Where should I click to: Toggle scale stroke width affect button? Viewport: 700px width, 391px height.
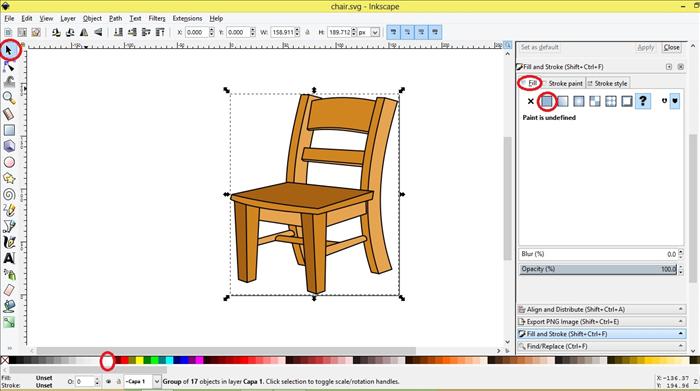[393, 32]
